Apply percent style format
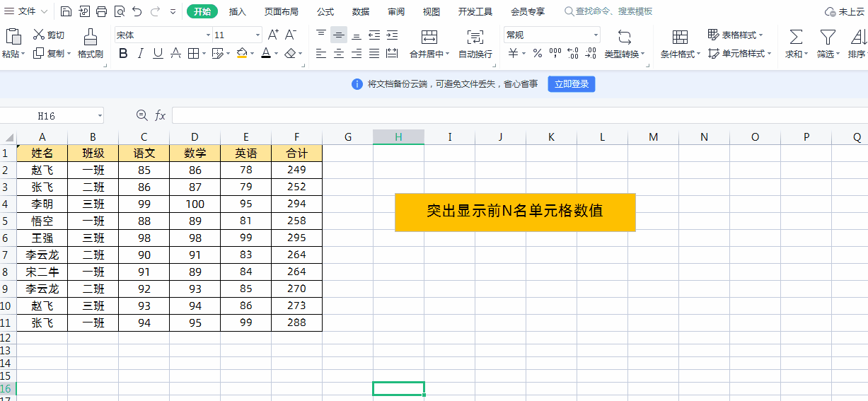This screenshot has width=868, height=401. coord(538,53)
